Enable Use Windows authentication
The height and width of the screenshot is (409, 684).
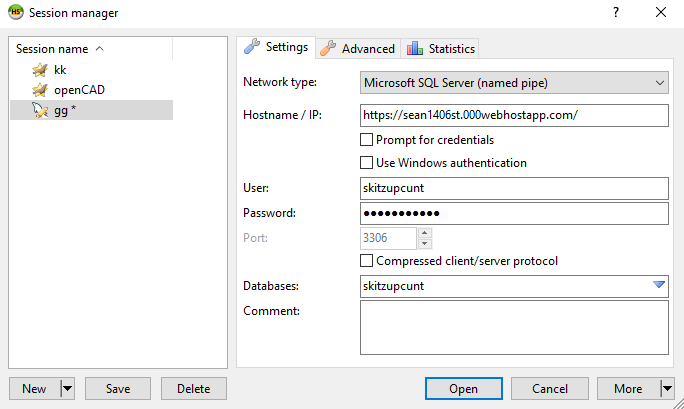[x=366, y=163]
